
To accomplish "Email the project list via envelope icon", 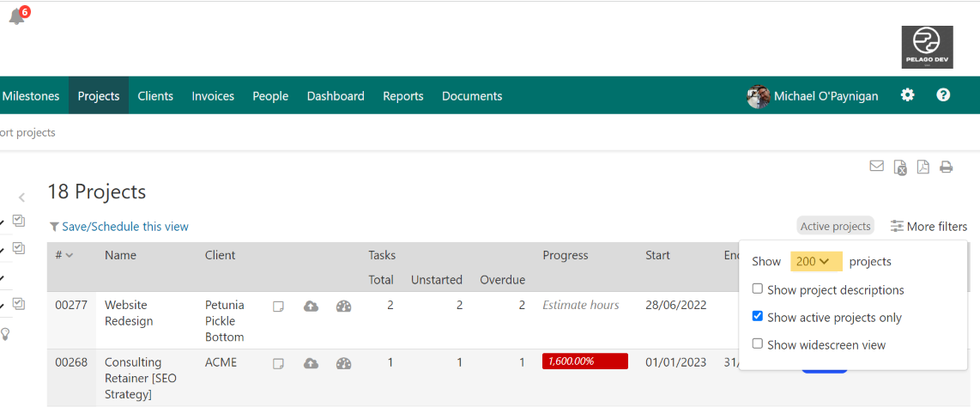I will pyautogui.click(x=876, y=167).
